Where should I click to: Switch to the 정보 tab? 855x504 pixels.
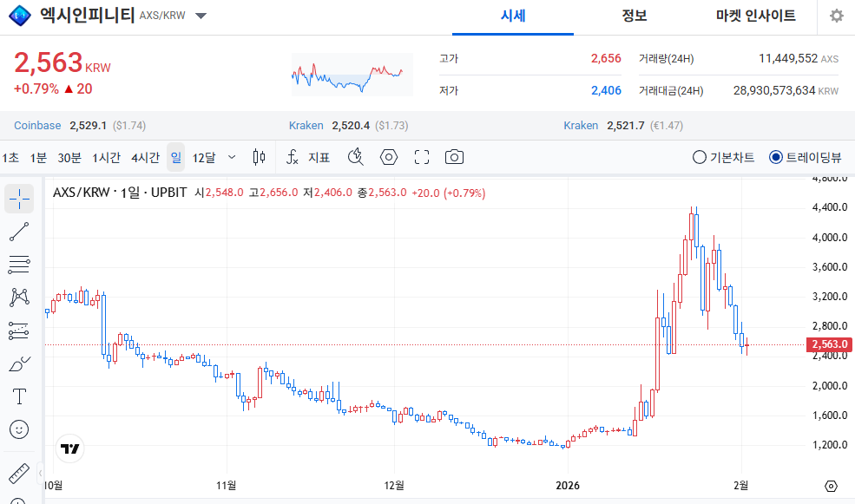[634, 16]
